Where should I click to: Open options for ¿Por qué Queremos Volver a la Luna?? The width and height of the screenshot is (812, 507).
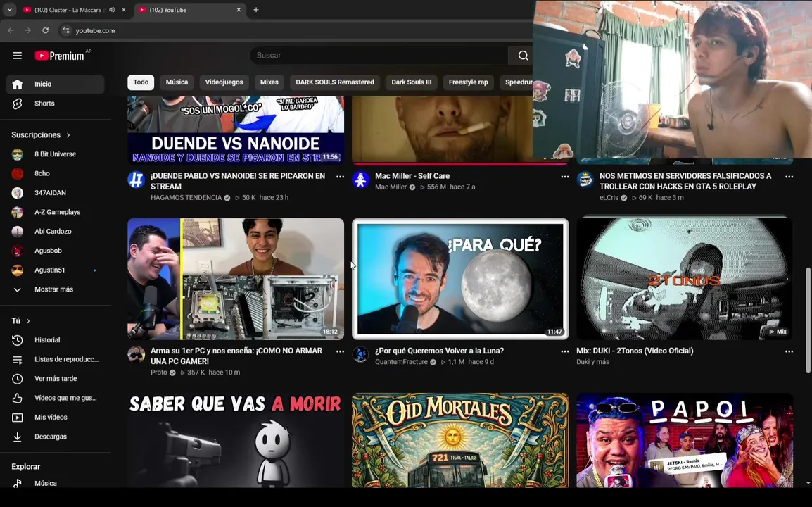coord(564,351)
